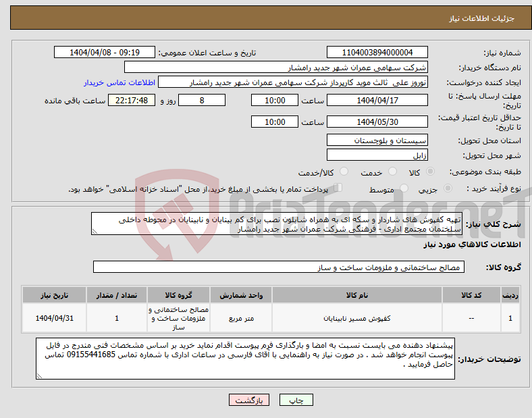The image size is (532, 418).
Task: Click the remaining days field showing 8
Action: [202, 100]
